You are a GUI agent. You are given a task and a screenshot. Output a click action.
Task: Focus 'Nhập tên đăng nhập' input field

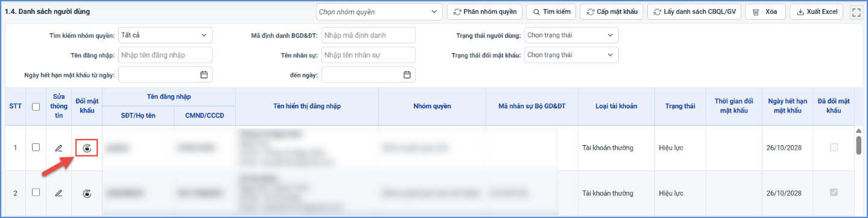click(x=165, y=55)
